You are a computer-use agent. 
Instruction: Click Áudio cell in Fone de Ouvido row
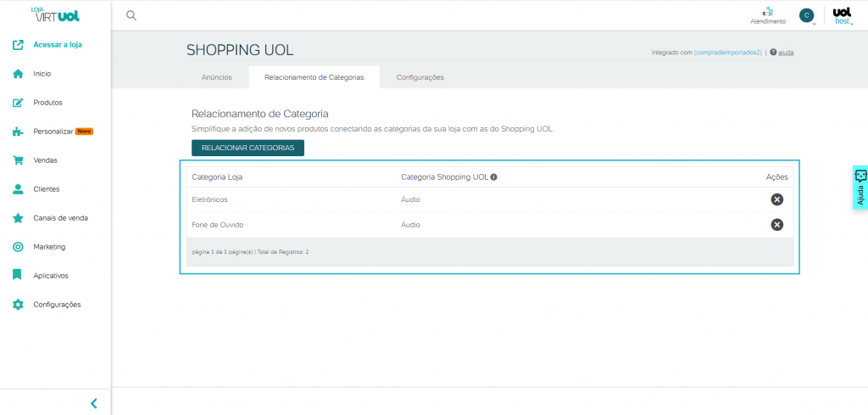411,225
